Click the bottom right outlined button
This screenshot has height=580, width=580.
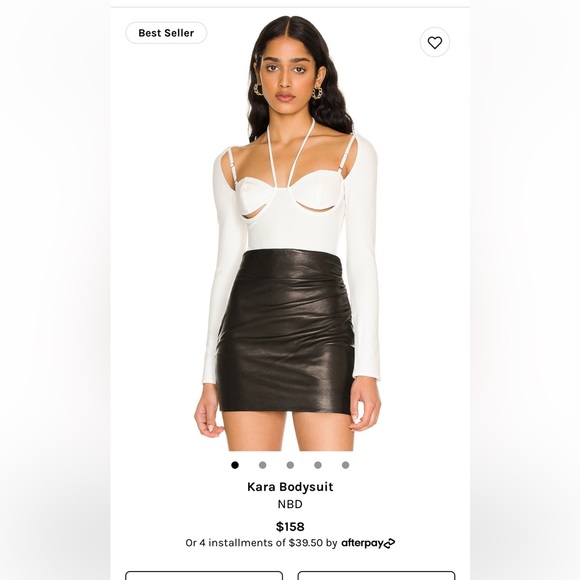tap(376, 576)
